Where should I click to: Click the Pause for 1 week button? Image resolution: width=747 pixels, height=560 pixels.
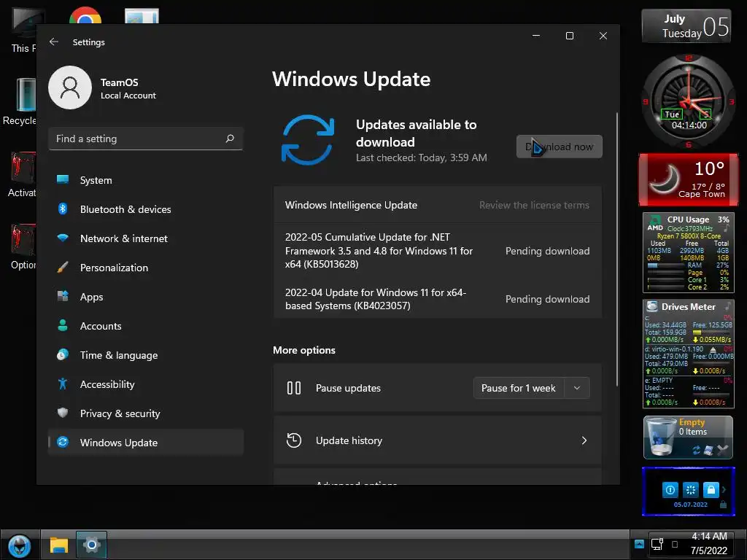519,388
